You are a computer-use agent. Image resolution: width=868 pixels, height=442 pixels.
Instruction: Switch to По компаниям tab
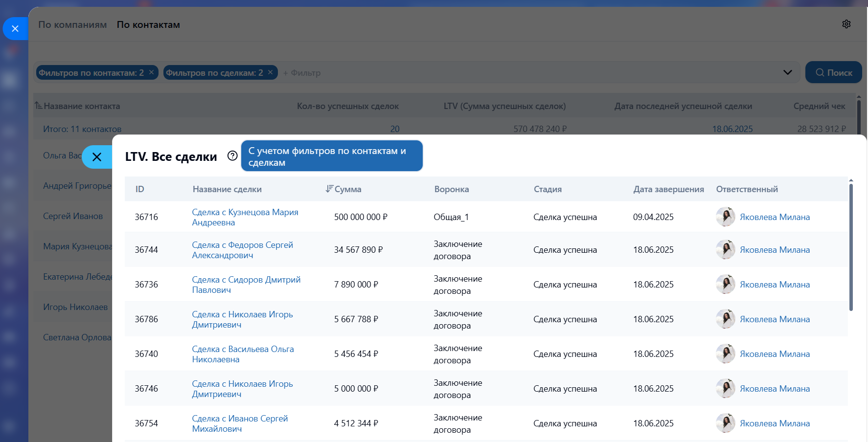click(72, 25)
